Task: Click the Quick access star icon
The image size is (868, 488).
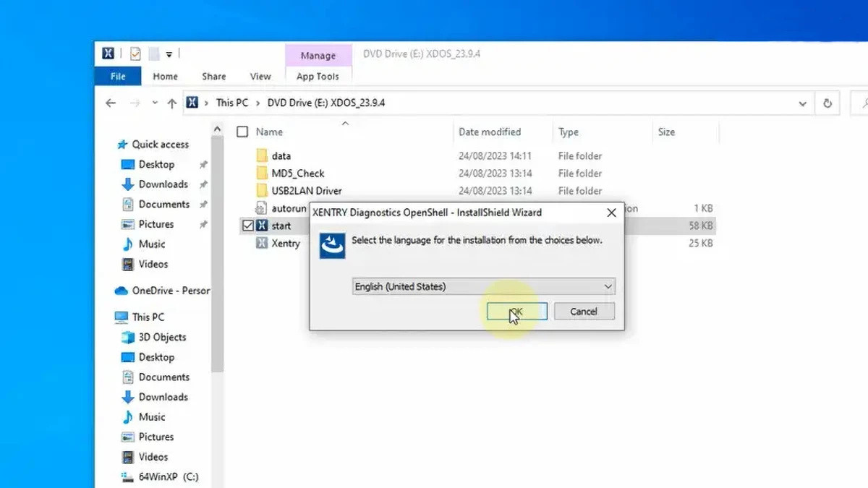Action: point(122,145)
